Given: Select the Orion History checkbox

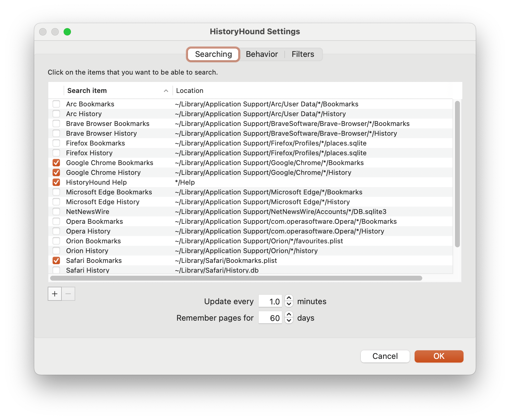Looking at the screenshot, I should pyautogui.click(x=56, y=251).
